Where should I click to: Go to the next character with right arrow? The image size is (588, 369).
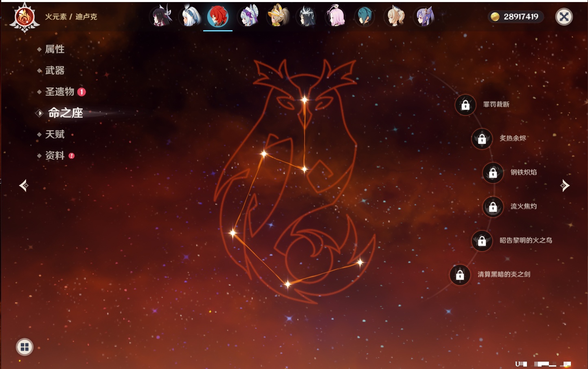point(564,186)
